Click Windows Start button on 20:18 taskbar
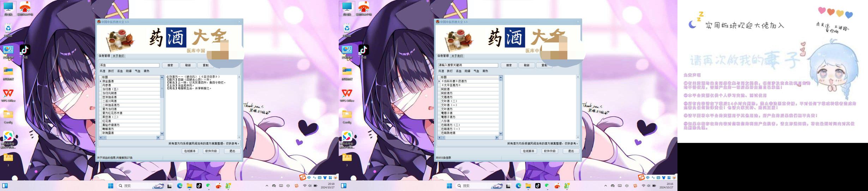This screenshot has height=191, width=868. 110,186
